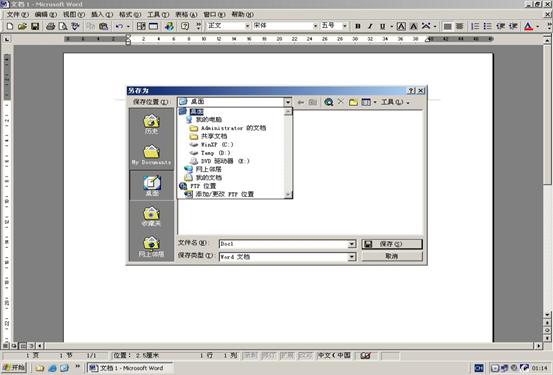Click the Cancel button in the dialog
Image resolution: width=553 pixels, height=375 pixels.
coord(392,256)
